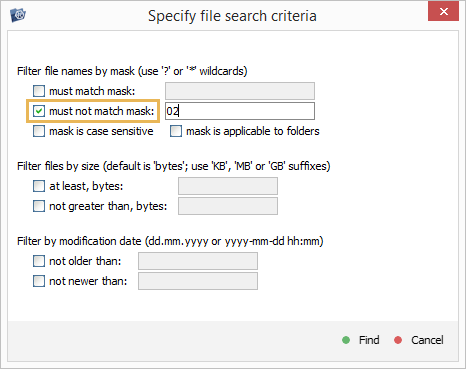
Task: Click the 'not greater than, bytes' size field
Action: tap(228, 206)
